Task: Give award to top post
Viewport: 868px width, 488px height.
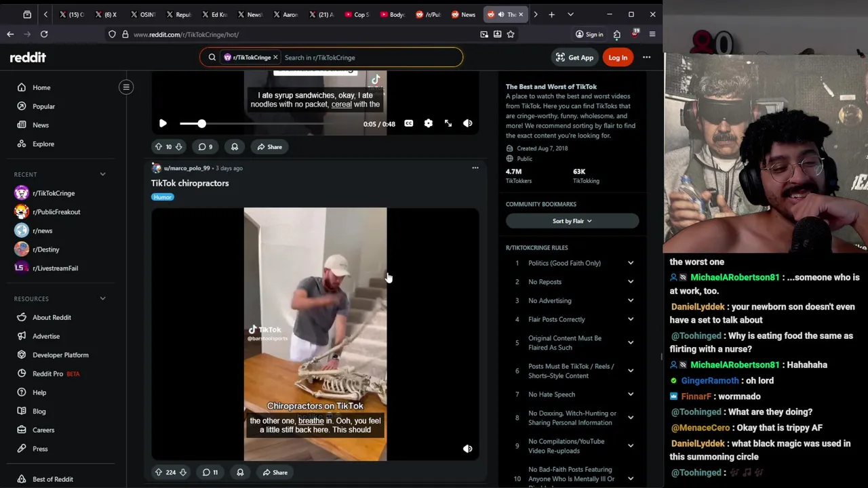Action: [x=235, y=147]
